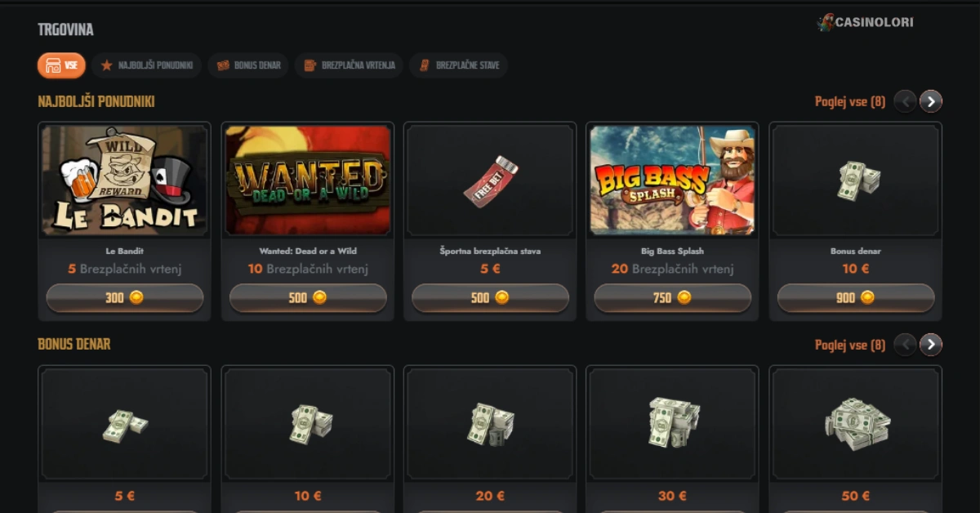Open Poglej vse (8) for Bonus denar
The image size is (980, 513).
click(850, 345)
